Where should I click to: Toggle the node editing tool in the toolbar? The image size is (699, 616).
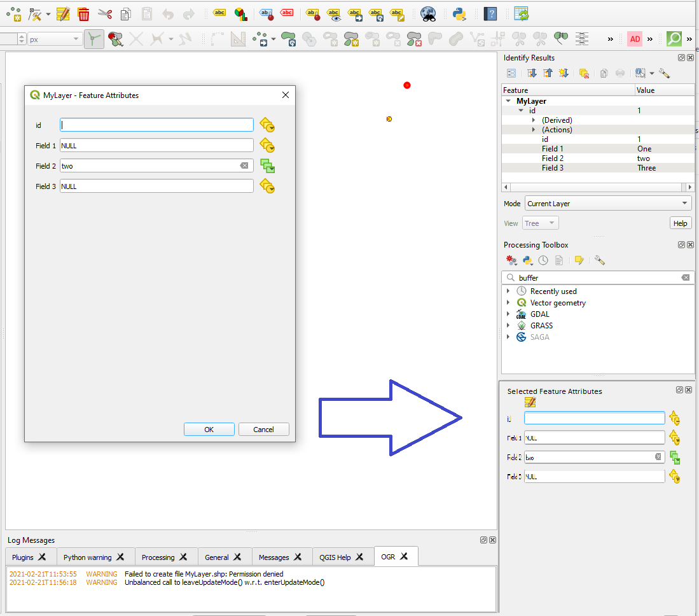(93, 39)
